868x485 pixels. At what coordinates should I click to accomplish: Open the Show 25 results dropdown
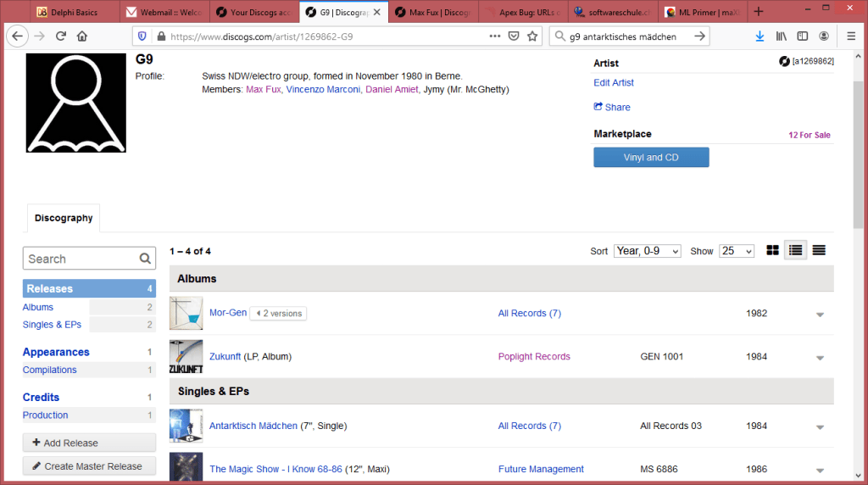(736, 251)
